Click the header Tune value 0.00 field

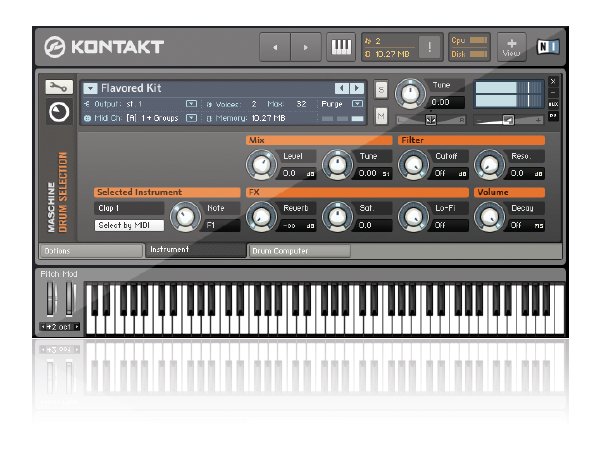coord(445,103)
